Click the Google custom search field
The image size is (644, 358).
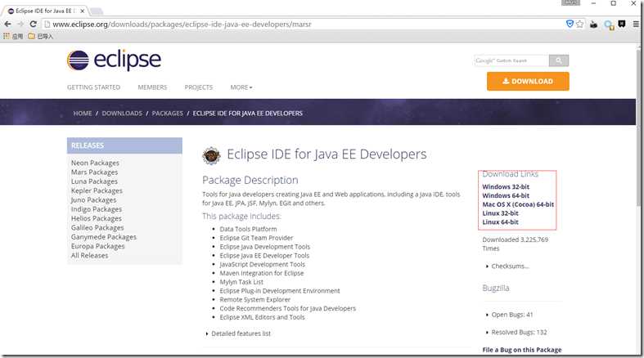(x=511, y=60)
